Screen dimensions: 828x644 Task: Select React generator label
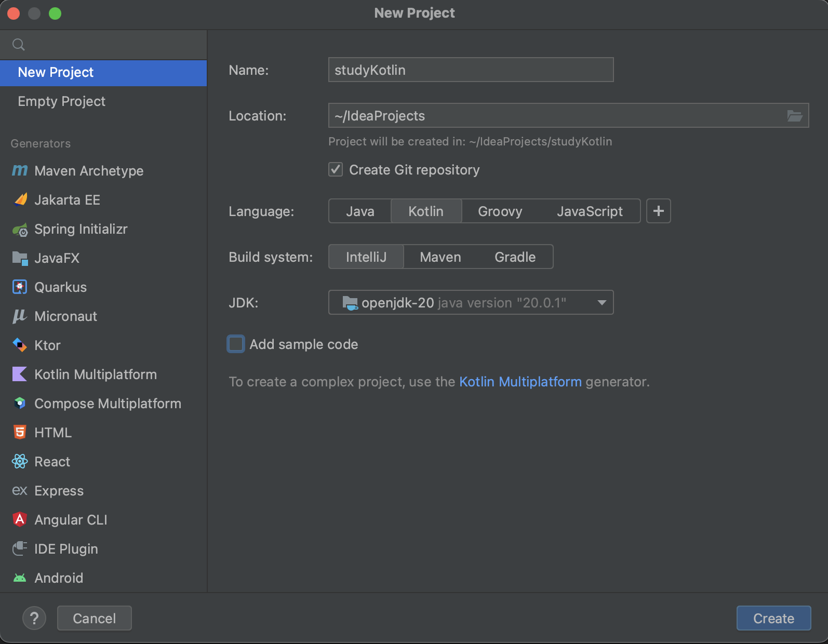click(x=52, y=462)
